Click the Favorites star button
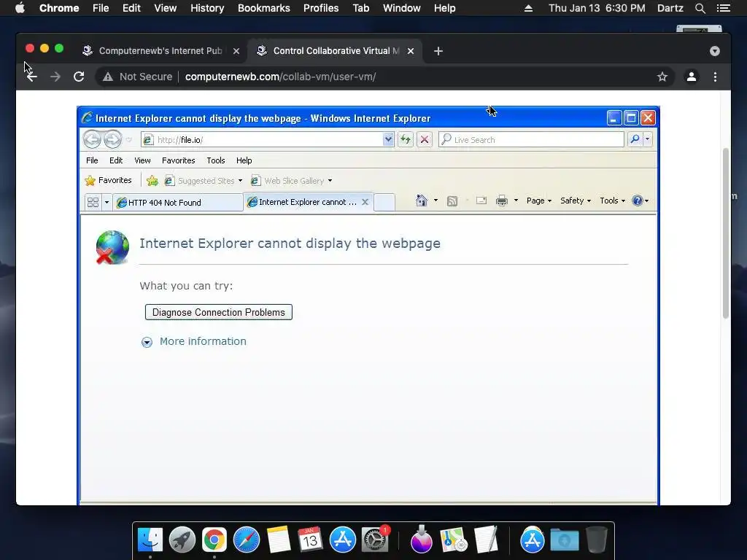The image size is (747, 560). [108, 181]
